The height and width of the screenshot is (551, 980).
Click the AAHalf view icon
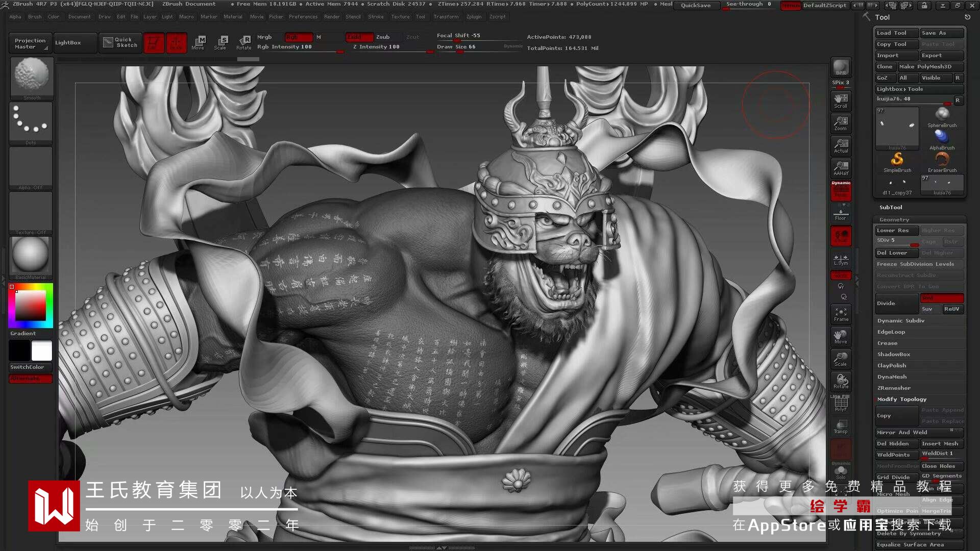tap(841, 168)
